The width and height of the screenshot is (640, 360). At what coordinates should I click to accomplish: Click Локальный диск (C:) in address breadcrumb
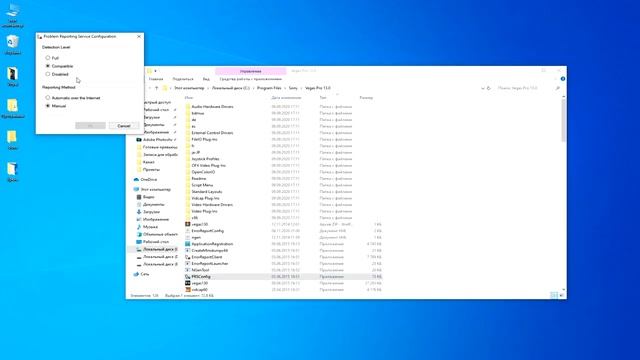(x=231, y=88)
